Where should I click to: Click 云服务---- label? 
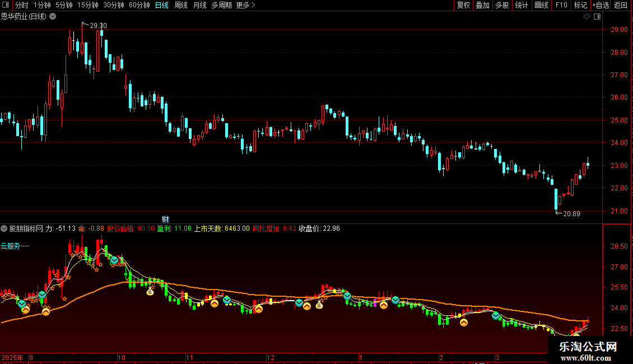click(x=15, y=246)
